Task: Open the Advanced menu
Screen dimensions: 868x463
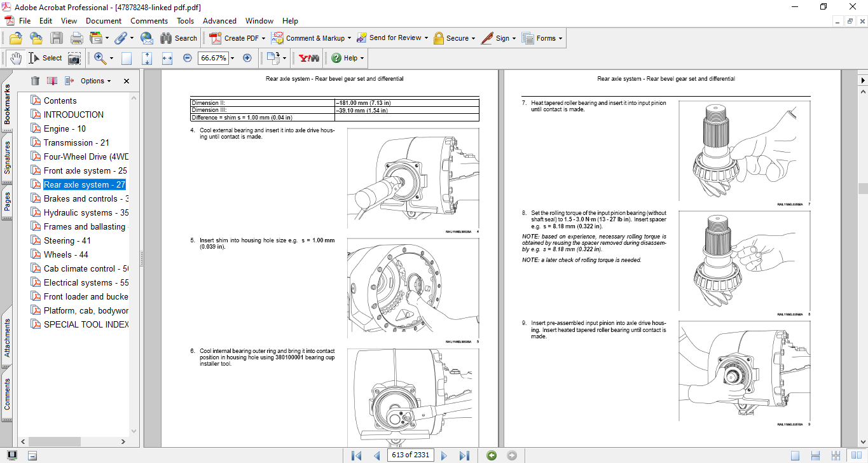Action: [218, 21]
